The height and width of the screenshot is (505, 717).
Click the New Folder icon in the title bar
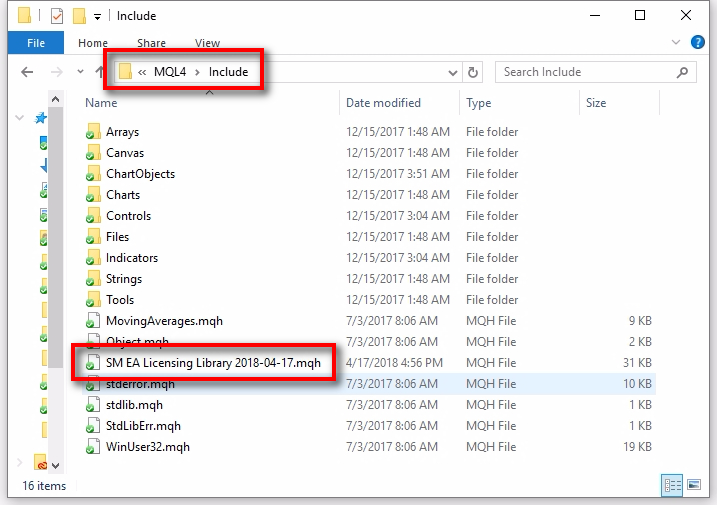tap(79, 16)
